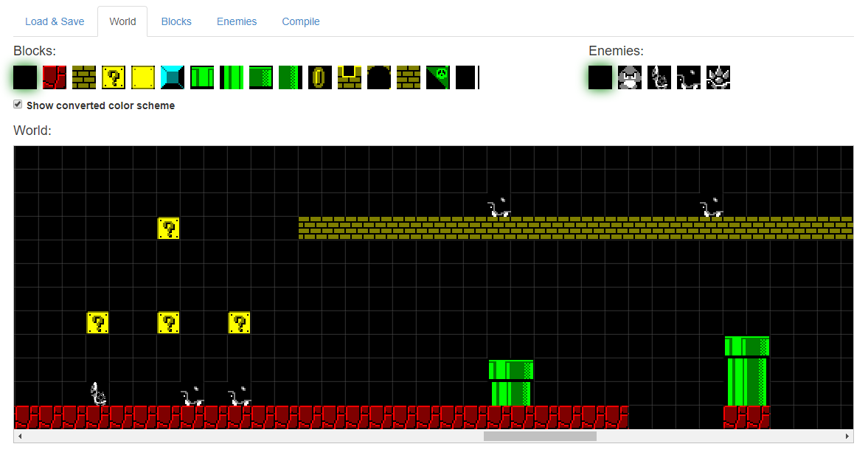The width and height of the screenshot is (868, 458).
Task: Go to the Enemies tab
Action: click(x=237, y=21)
